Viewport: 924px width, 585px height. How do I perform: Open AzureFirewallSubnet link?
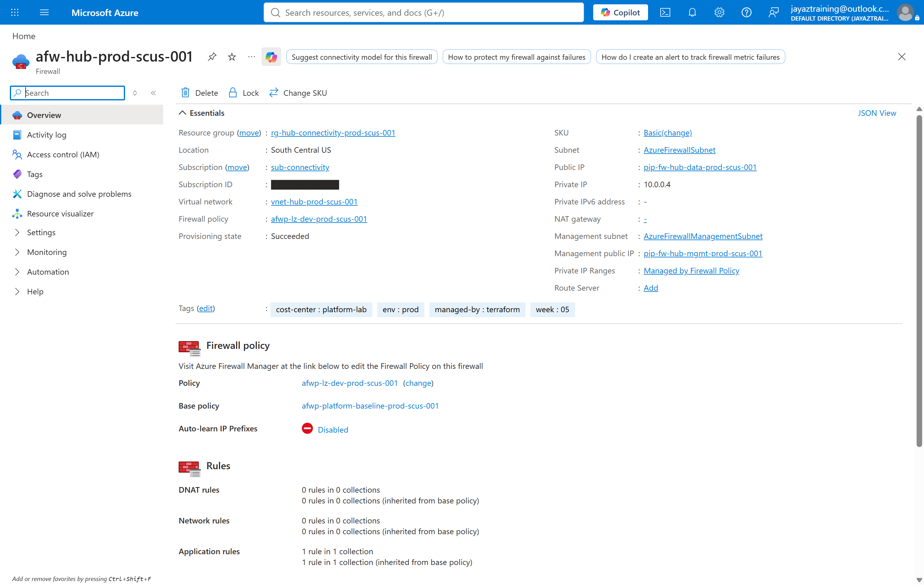point(679,150)
